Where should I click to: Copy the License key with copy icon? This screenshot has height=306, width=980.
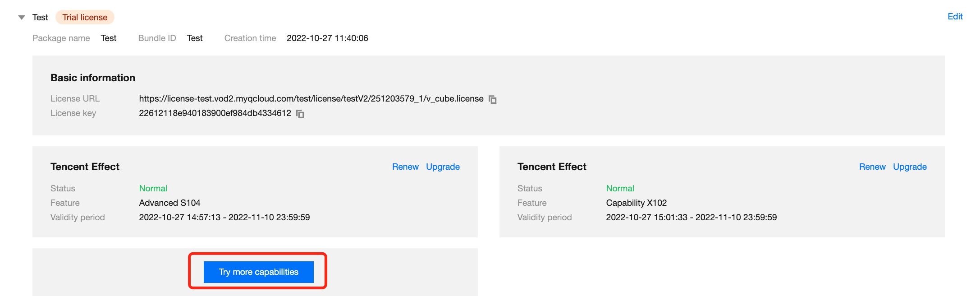300,114
